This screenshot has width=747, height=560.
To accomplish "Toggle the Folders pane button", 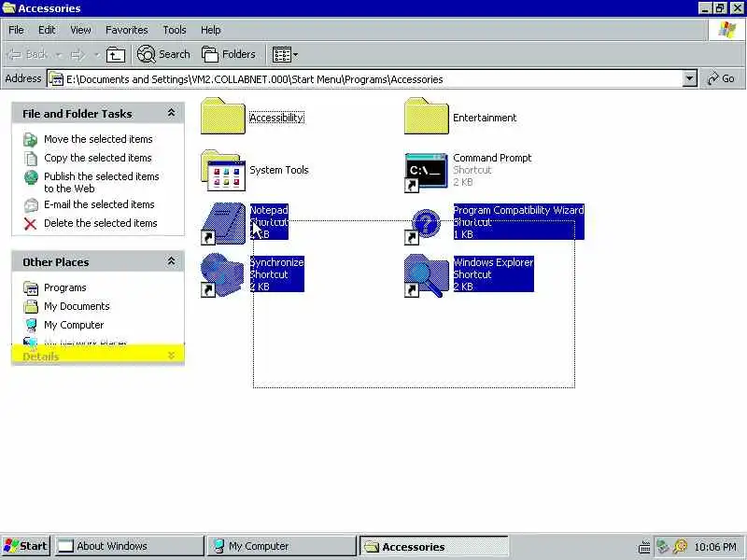I will (x=229, y=54).
